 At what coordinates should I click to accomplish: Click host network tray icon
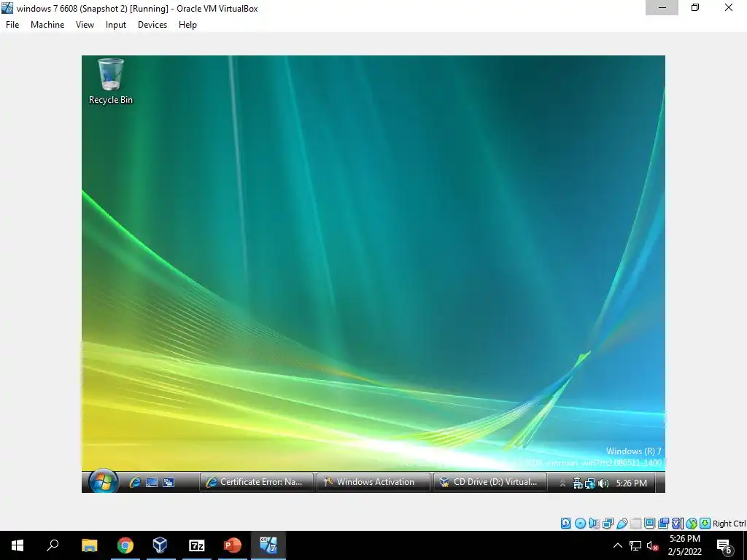click(x=635, y=545)
